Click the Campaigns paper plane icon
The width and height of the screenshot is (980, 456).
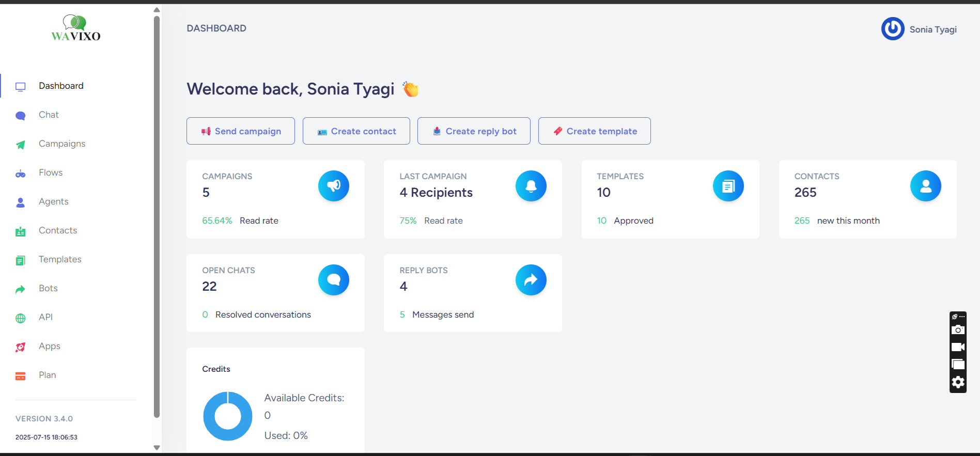pyautogui.click(x=21, y=145)
